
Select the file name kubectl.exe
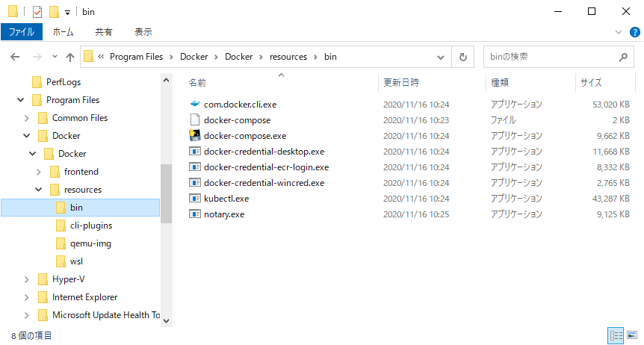226,199
